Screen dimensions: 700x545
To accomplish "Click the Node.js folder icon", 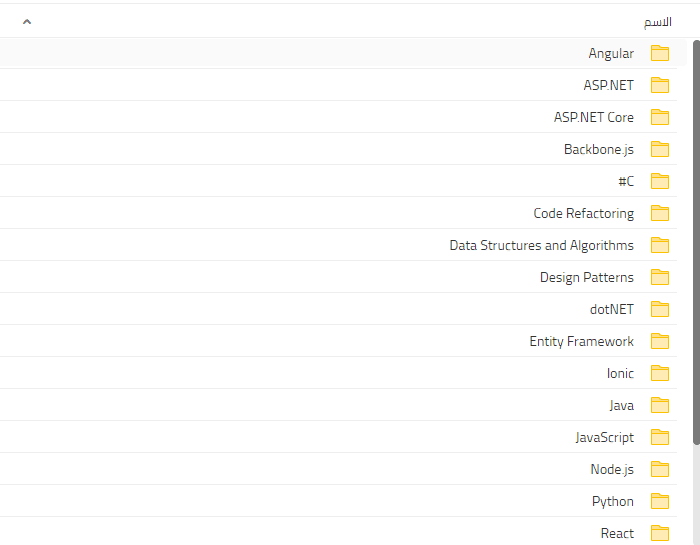I will 660,469.
